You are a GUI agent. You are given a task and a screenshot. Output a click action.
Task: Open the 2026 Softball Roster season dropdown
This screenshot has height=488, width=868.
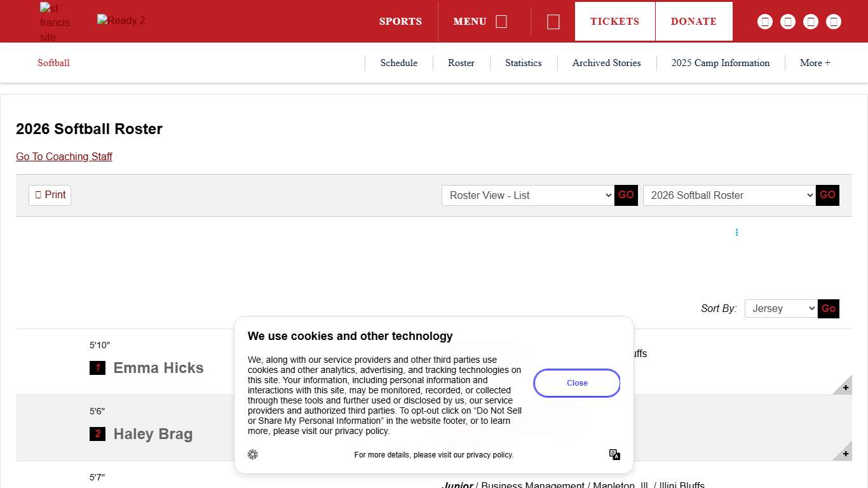pyautogui.click(x=729, y=195)
